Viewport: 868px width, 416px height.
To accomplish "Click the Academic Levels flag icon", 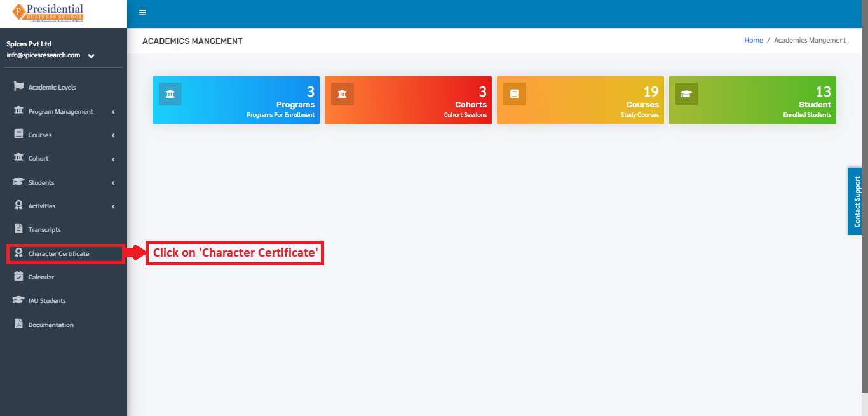I will 18,86.
